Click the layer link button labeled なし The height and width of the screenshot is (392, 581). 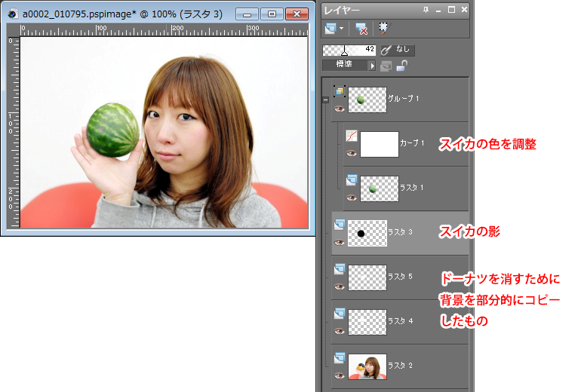pyautogui.click(x=398, y=50)
